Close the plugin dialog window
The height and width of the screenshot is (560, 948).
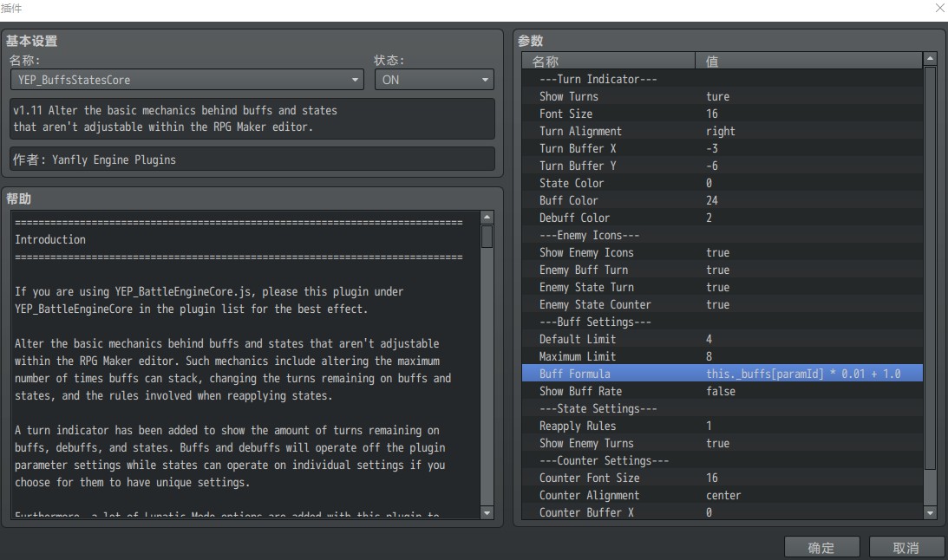940,8
